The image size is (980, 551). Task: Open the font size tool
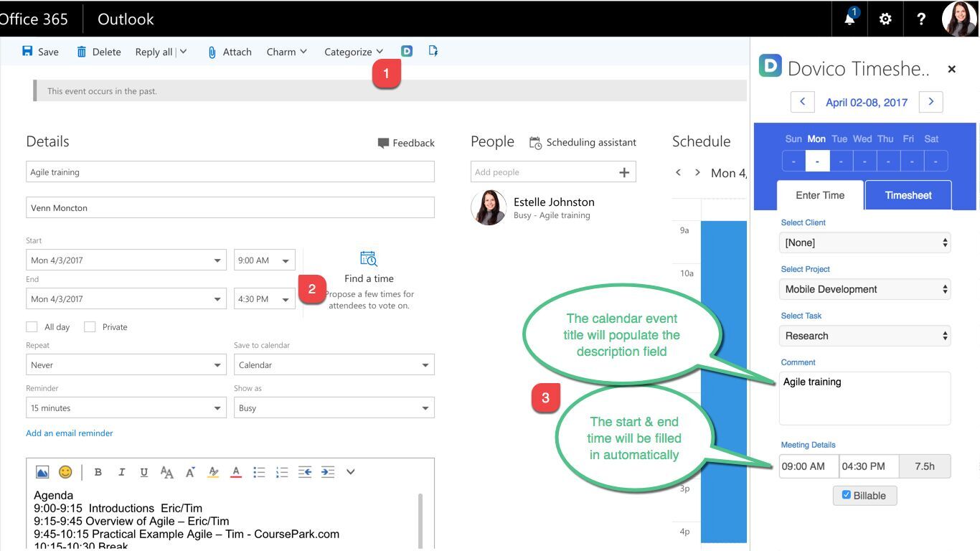(167, 472)
